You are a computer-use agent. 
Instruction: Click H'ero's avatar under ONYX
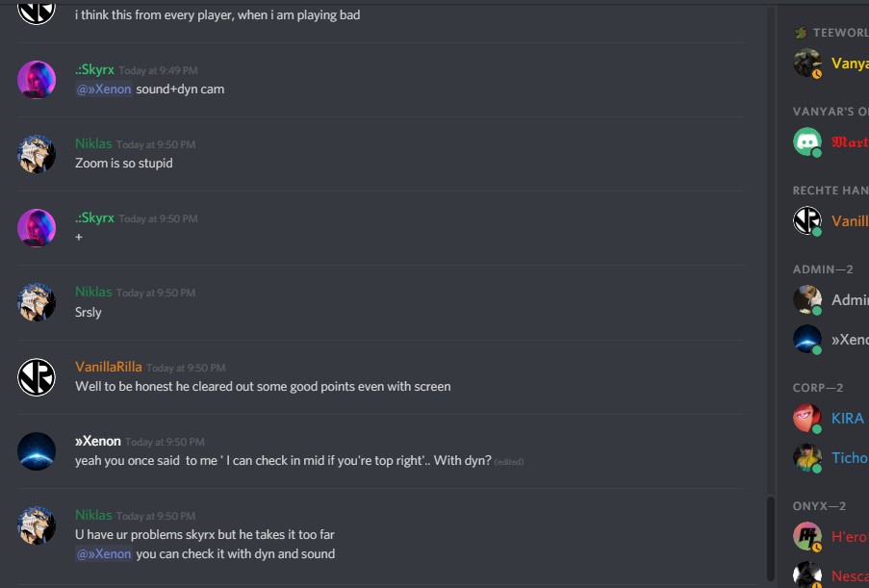coord(807,536)
